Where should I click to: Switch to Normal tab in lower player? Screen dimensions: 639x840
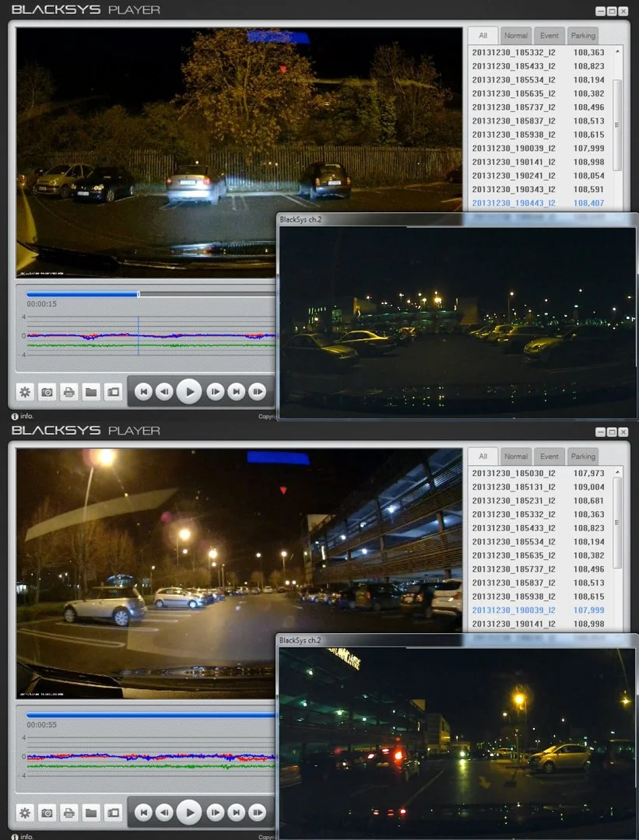point(516,457)
